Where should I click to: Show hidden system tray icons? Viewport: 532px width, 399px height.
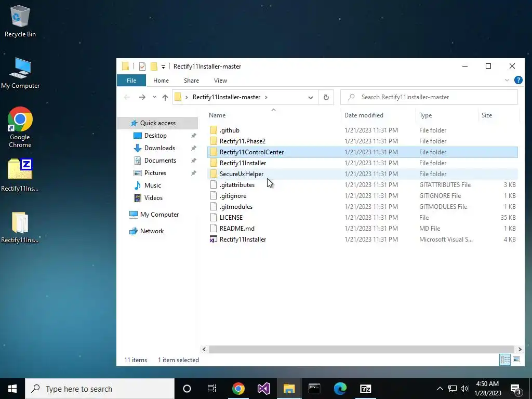tap(440, 389)
